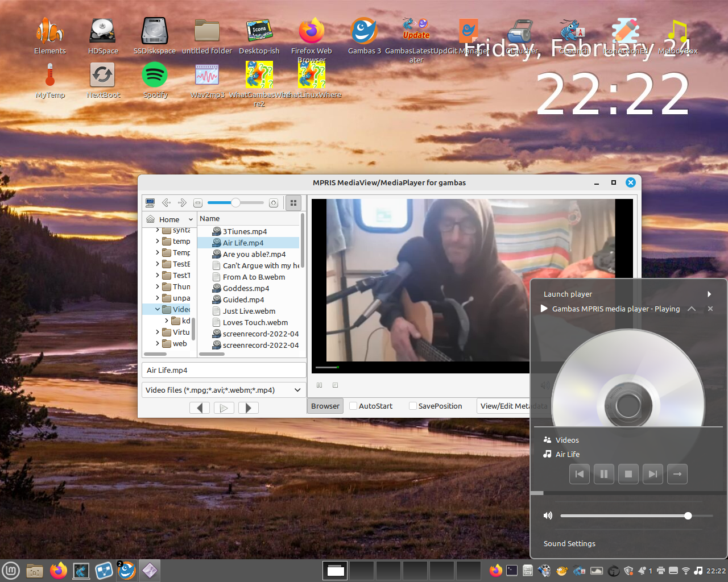Toggle the Browser button

325,406
